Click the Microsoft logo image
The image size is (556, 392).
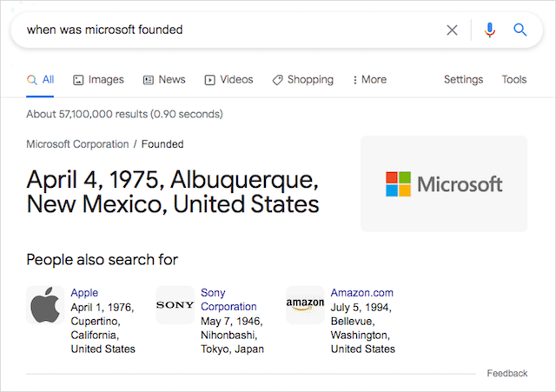pos(444,184)
